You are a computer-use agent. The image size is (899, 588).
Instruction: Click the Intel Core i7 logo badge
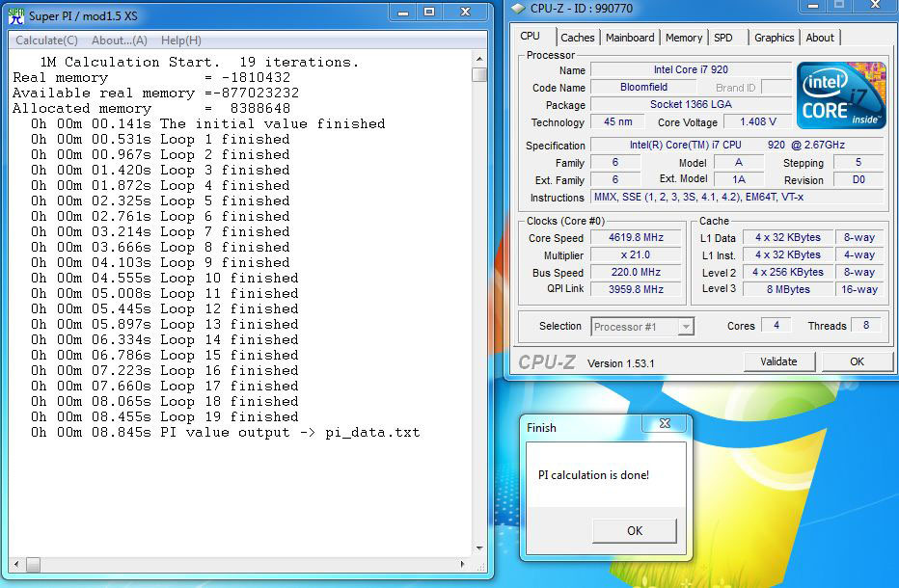[841, 95]
